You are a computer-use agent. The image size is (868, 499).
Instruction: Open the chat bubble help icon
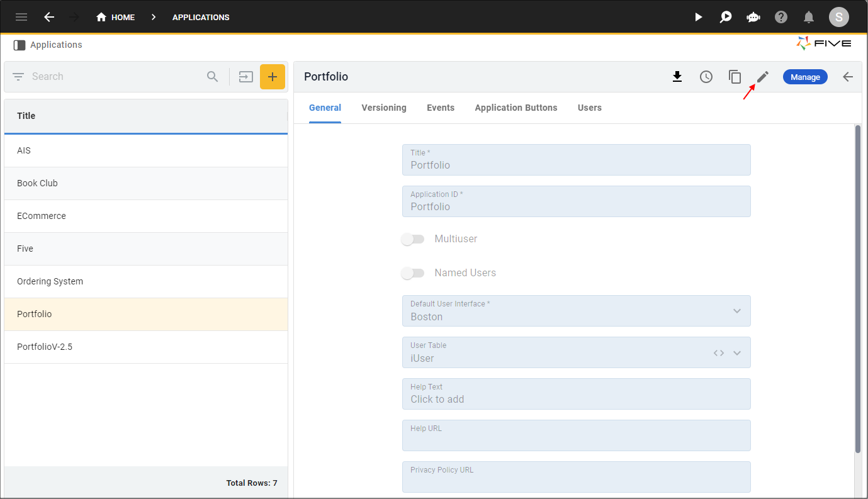(753, 17)
